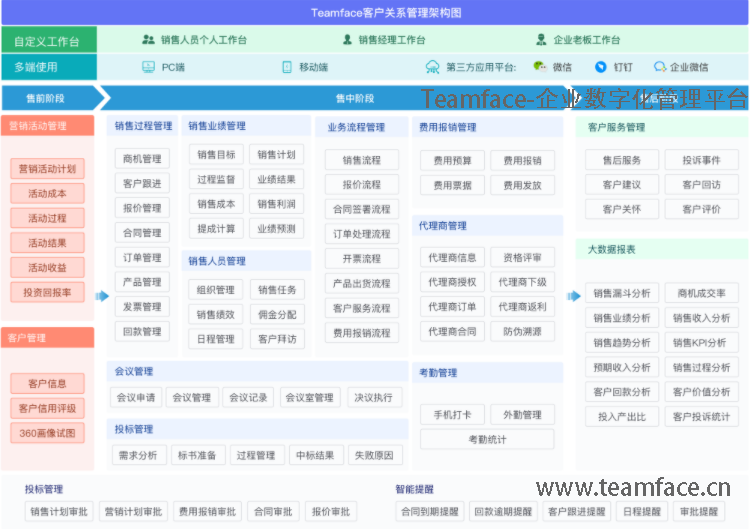This screenshot has height=529, width=750.
Task: Click the 销售漏斗分析 report box
Action: (x=621, y=293)
